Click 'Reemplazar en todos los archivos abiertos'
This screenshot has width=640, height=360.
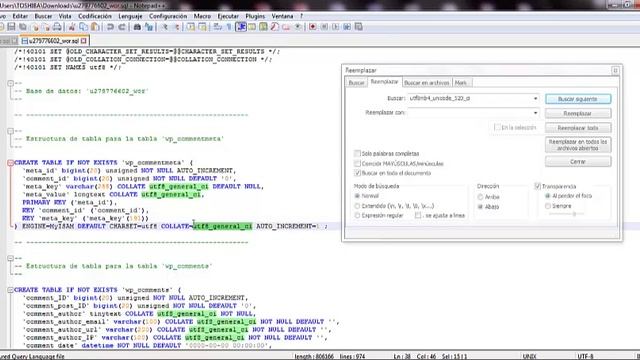[x=578, y=145]
